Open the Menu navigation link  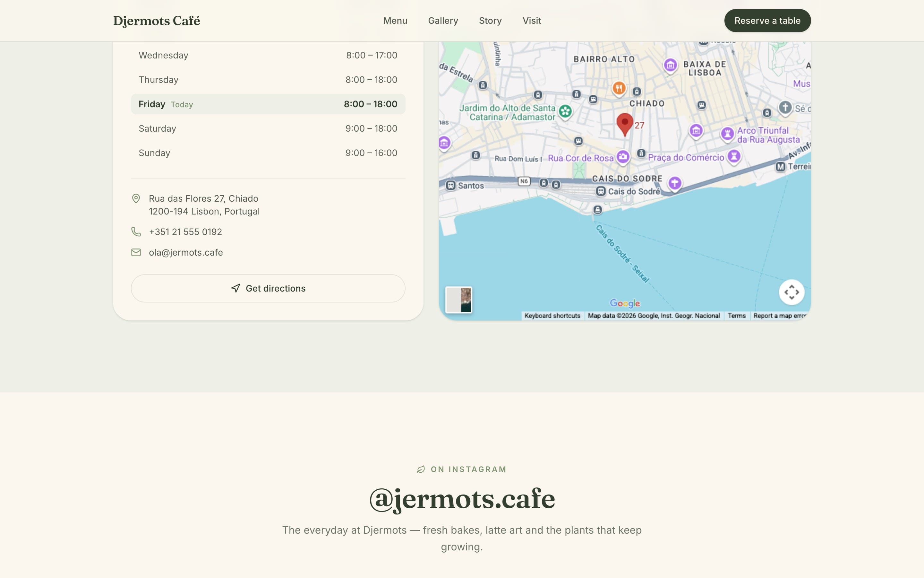(395, 21)
